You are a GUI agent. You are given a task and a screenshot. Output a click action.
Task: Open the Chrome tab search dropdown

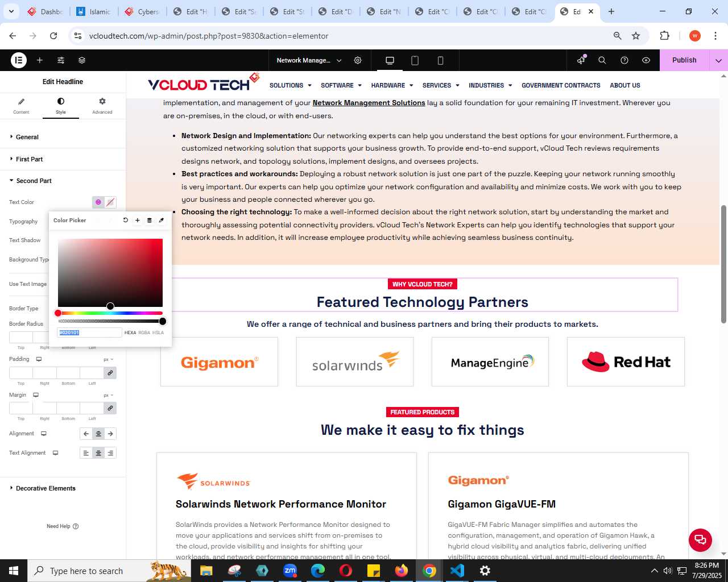click(11, 11)
